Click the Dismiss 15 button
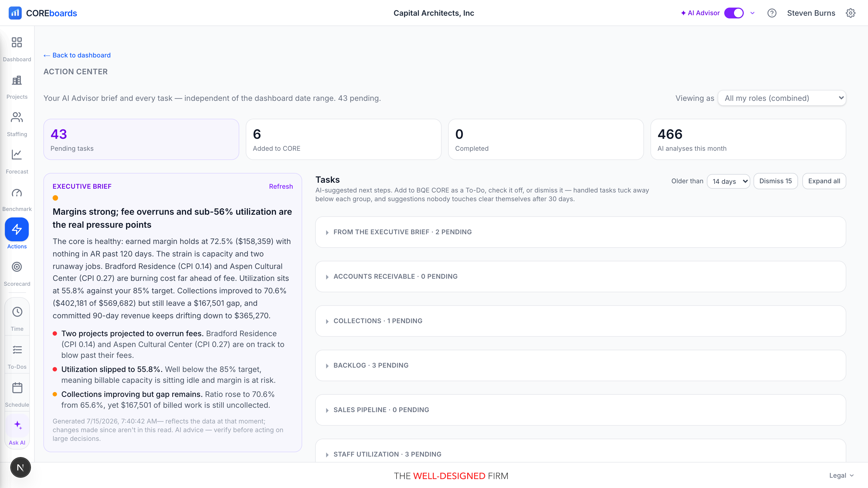Viewport: 868px width, 488px height. coord(776,181)
